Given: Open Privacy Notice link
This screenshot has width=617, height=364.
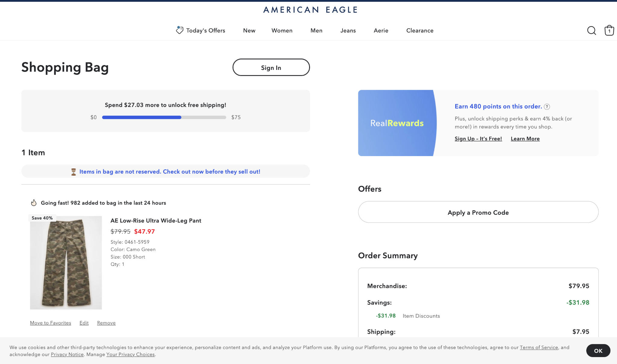Looking at the screenshot, I should 67,354.
